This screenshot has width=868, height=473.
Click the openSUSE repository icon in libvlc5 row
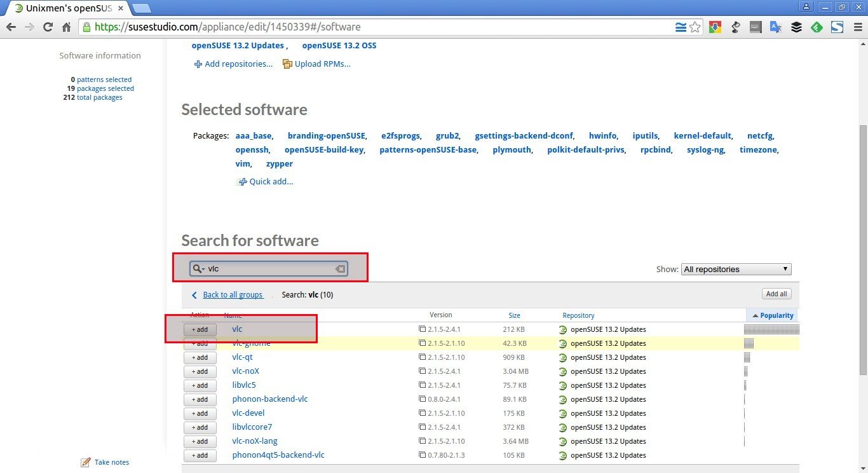coord(562,385)
